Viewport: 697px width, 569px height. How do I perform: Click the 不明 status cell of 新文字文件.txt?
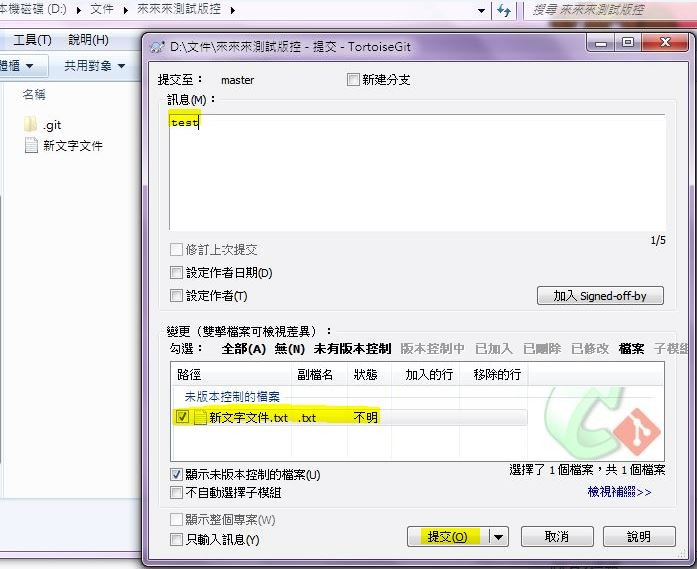365,417
